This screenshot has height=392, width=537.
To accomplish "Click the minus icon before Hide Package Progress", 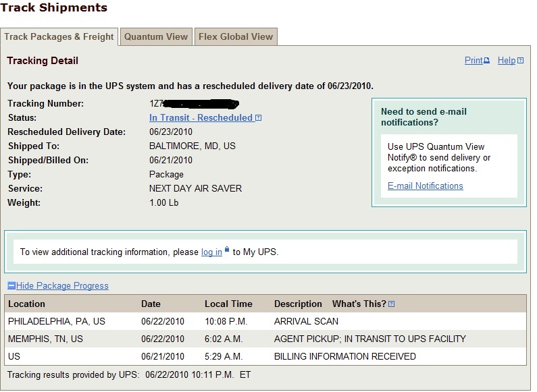I will pyautogui.click(x=11, y=285).
